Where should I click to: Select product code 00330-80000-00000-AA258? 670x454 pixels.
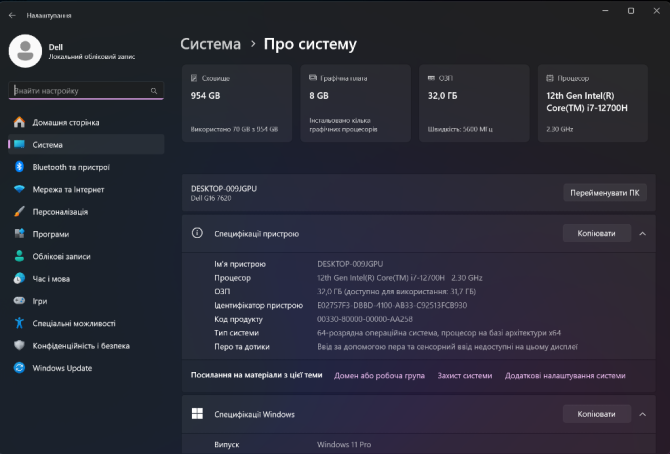click(x=364, y=319)
